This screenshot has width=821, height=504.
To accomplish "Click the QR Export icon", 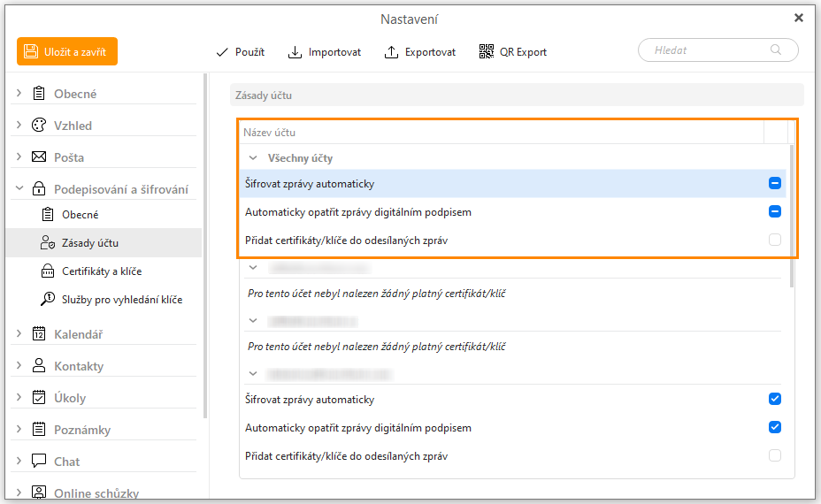I will pyautogui.click(x=486, y=52).
